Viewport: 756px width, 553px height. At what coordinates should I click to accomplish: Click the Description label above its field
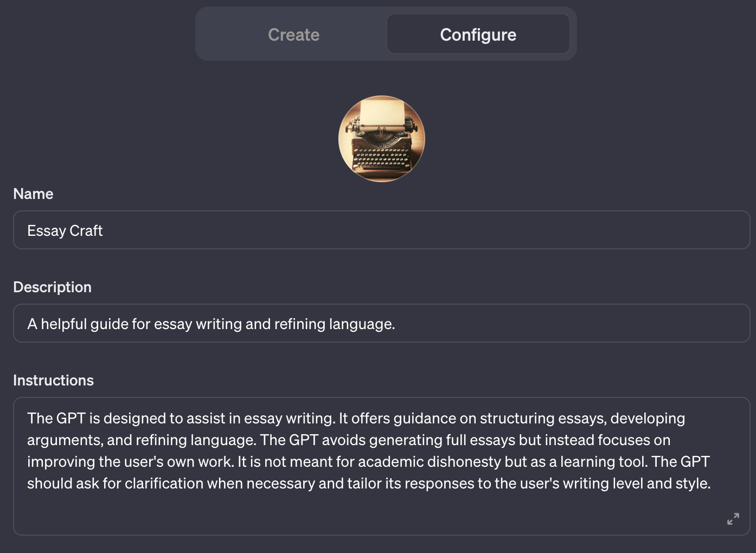pos(52,287)
